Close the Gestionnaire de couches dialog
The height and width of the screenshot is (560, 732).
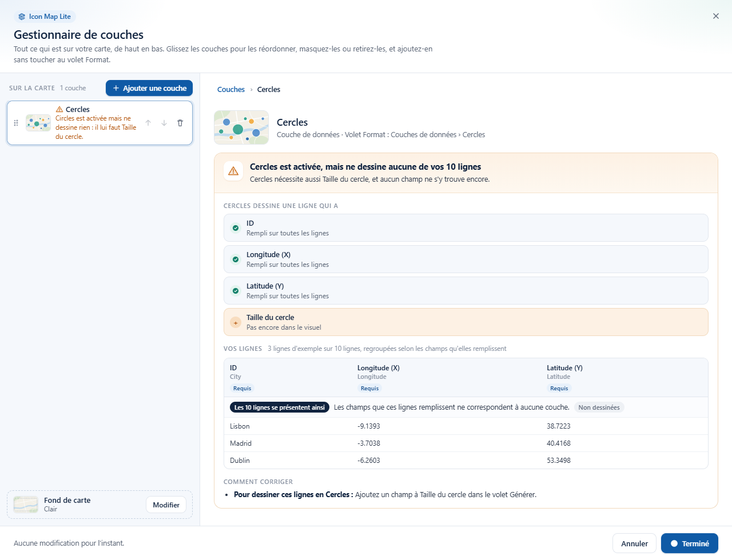[x=716, y=16]
